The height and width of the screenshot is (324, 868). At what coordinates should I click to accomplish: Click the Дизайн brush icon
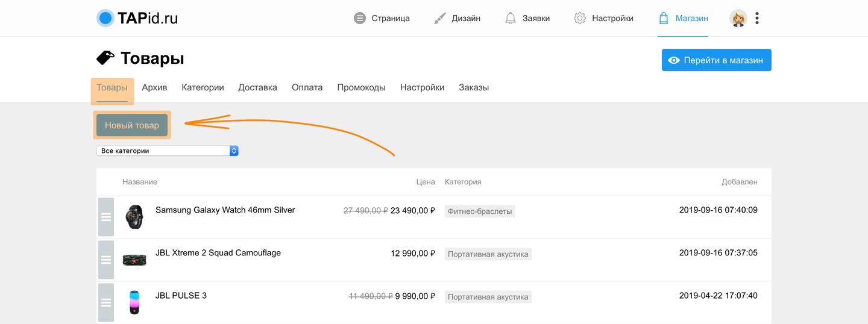440,18
